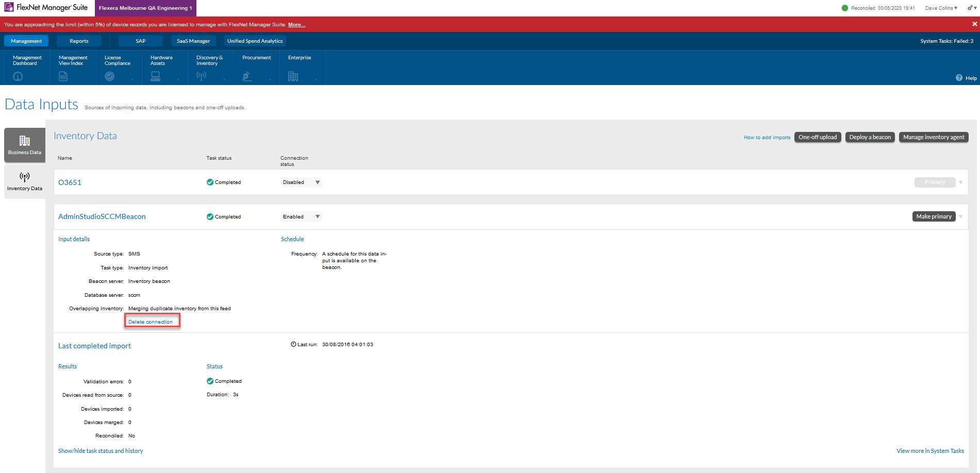980x473 pixels.
Task: Click the Results section heading
Action: (68, 366)
